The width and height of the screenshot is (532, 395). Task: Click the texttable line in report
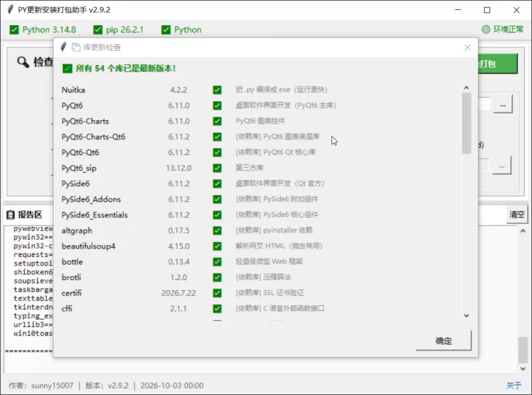point(33,299)
